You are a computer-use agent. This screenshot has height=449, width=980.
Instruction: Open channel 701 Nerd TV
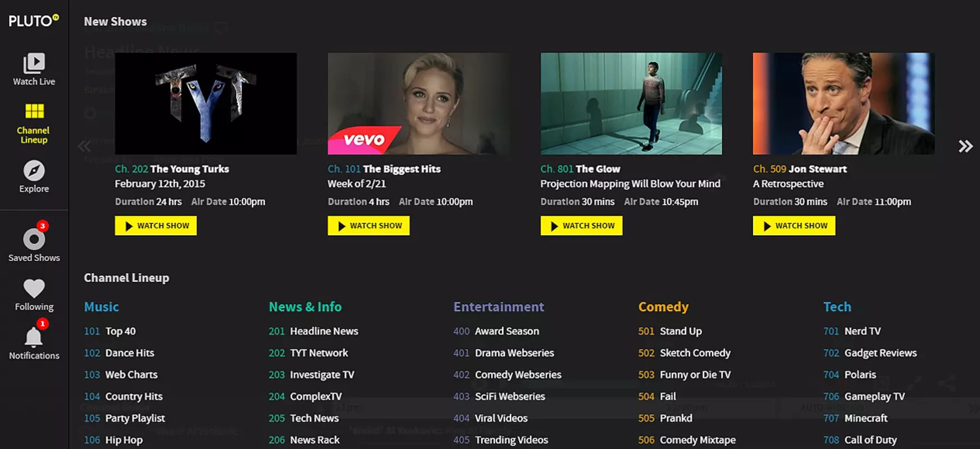pyautogui.click(x=852, y=331)
